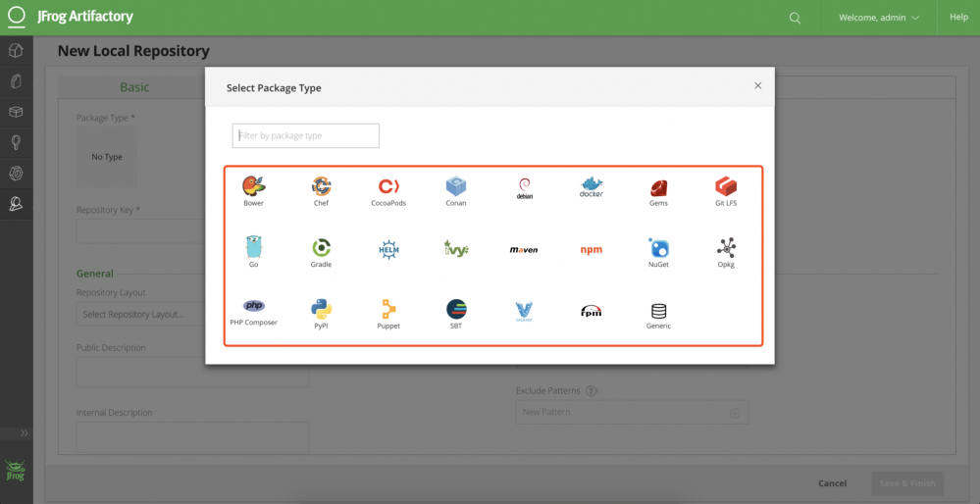
Task: Click the Cancel button
Action: (x=833, y=483)
